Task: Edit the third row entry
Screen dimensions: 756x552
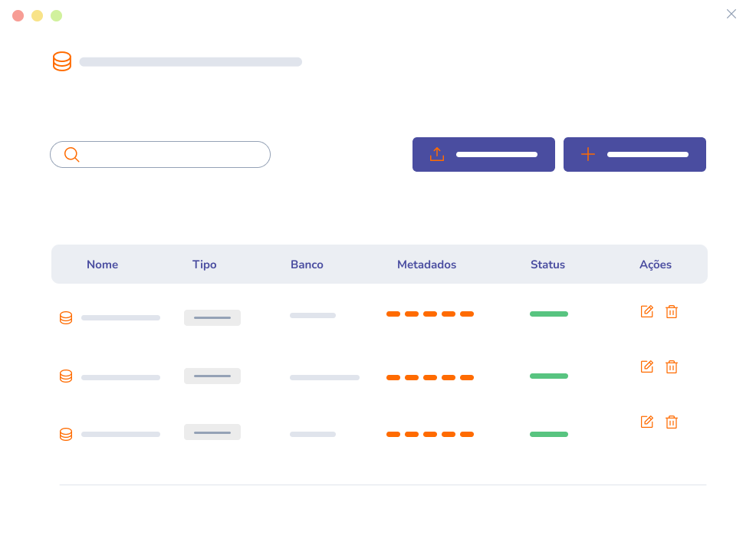Action: (x=647, y=422)
